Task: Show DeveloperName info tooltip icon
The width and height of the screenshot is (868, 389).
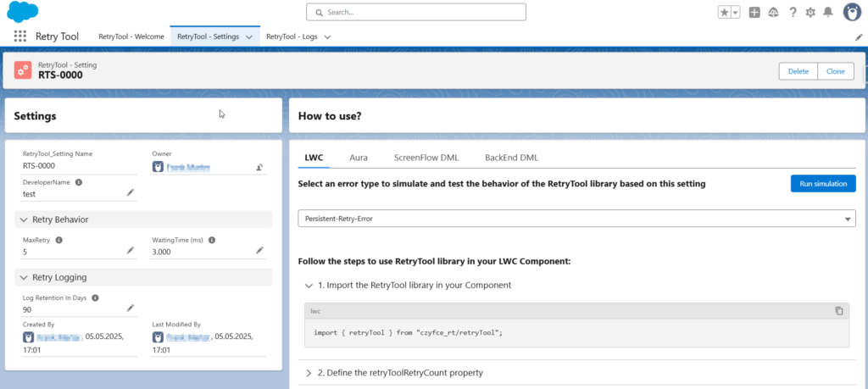Action: (x=79, y=181)
